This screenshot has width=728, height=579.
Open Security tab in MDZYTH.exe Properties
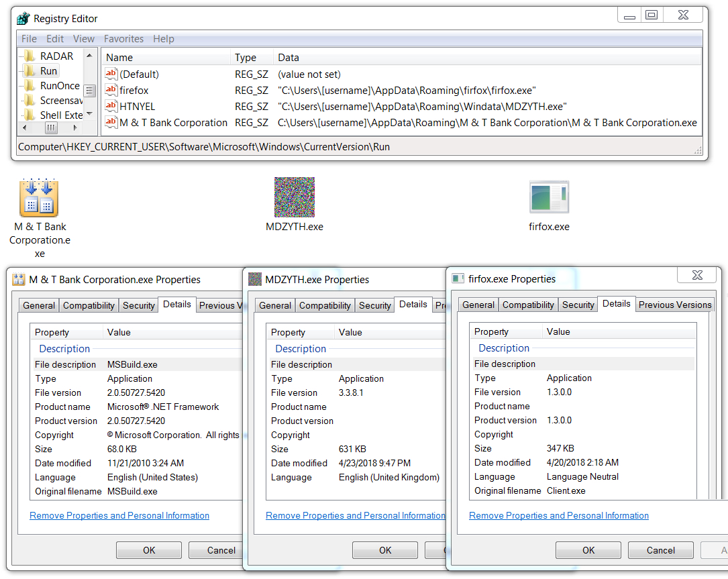(374, 305)
